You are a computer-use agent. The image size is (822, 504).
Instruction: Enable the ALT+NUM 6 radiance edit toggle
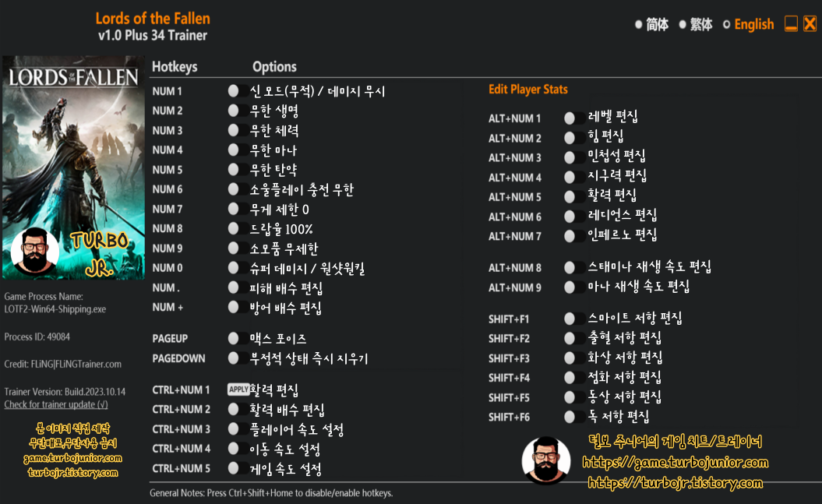click(574, 217)
